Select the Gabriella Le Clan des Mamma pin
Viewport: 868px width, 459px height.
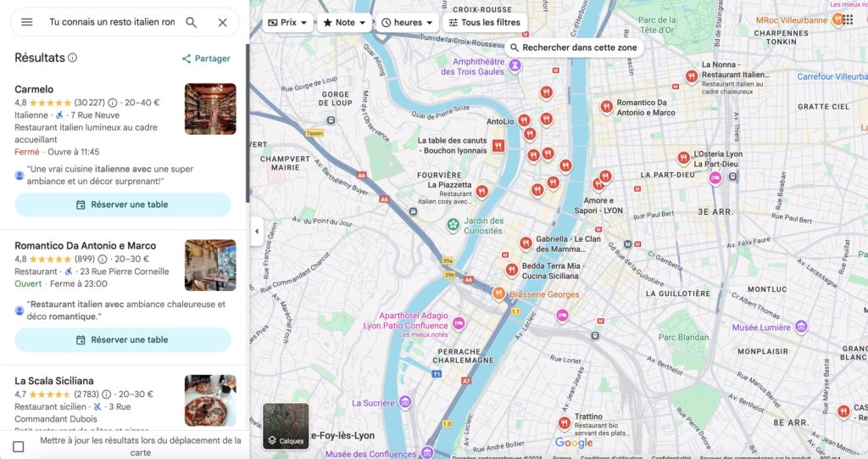[526, 243]
